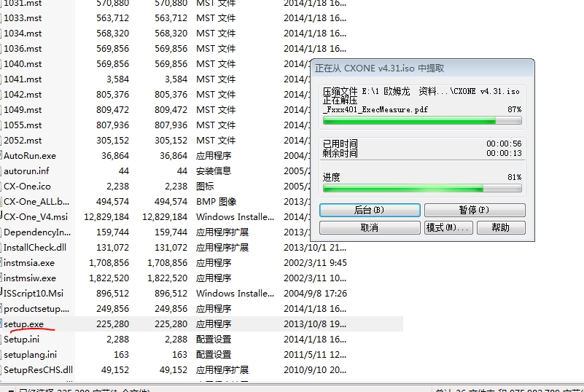584x392 pixels.
Task: Select the 1055.mst file
Action: click(x=23, y=125)
